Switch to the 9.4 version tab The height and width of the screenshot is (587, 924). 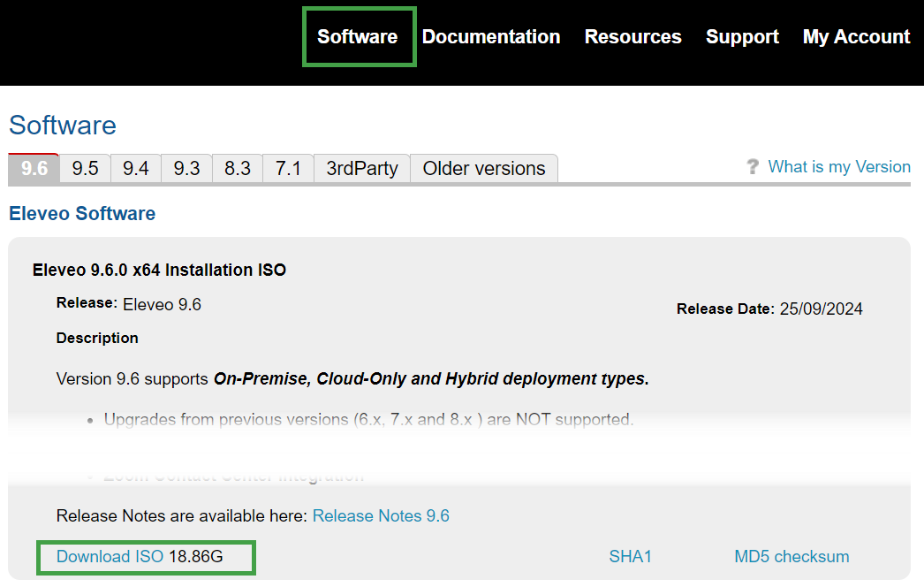click(x=135, y=168)
